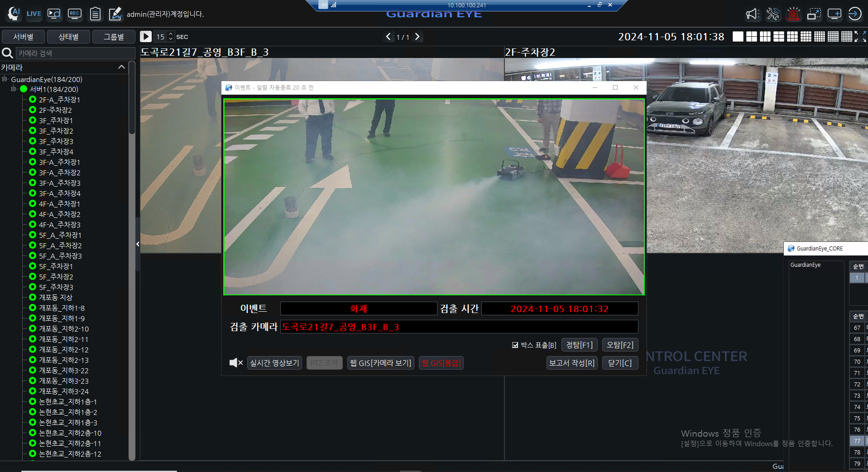Click the 닫기[C] button

tap(620, 363)
